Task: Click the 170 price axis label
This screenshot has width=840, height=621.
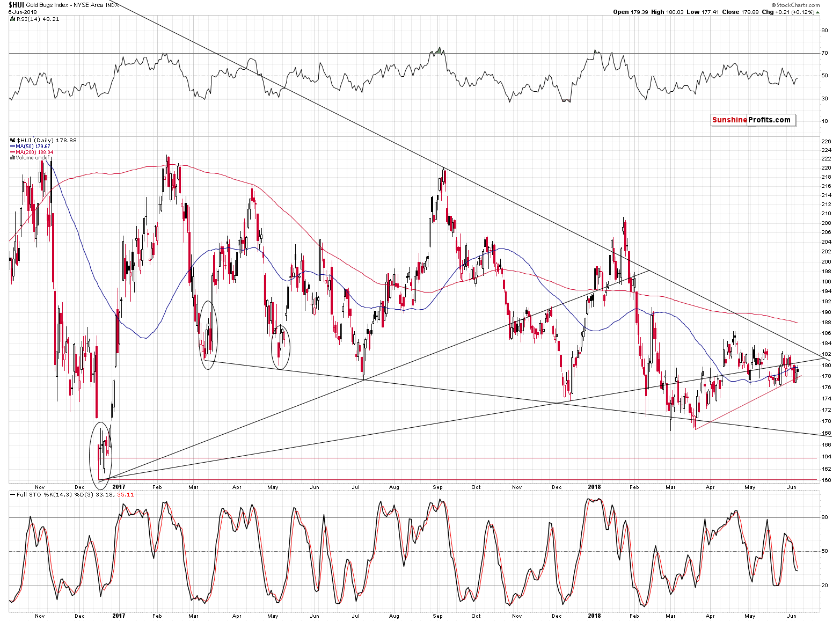Action: [x=827, y=421]
